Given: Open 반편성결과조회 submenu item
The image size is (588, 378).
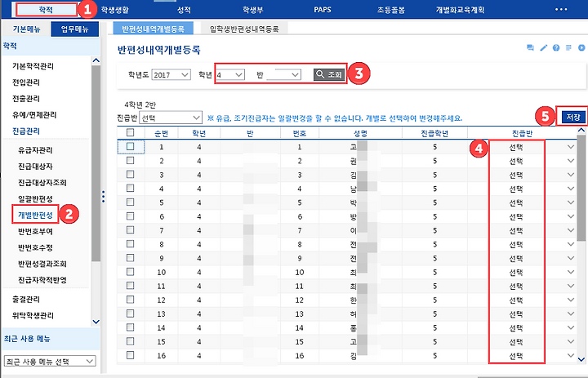Looking at the screenshot, I should tap(42, 264).
